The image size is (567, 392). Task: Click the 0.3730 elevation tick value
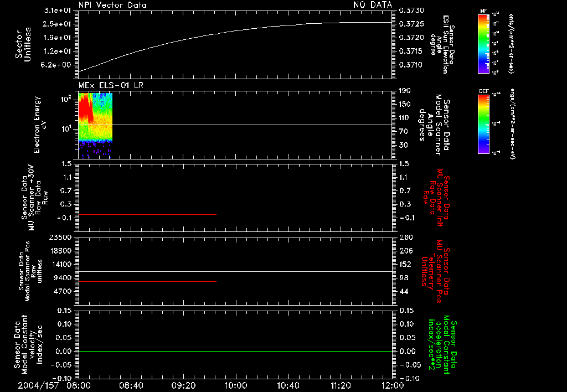[x=411, y=11]
